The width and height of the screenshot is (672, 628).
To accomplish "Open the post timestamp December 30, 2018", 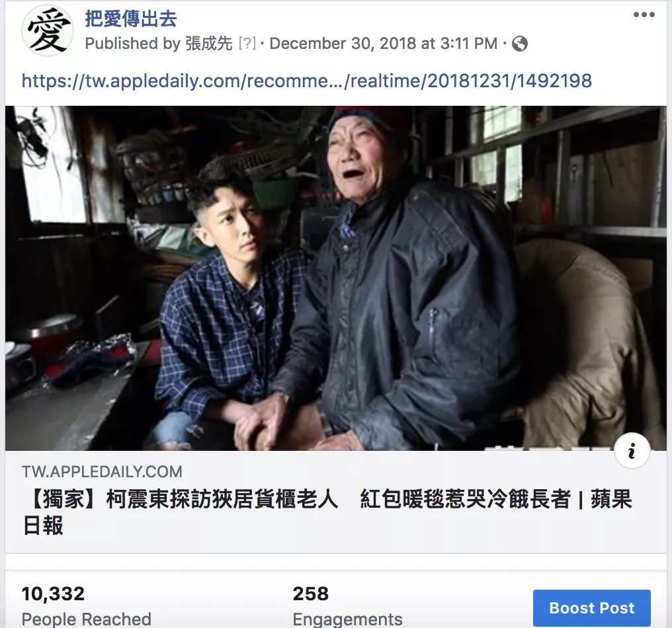I will [383, 44].
